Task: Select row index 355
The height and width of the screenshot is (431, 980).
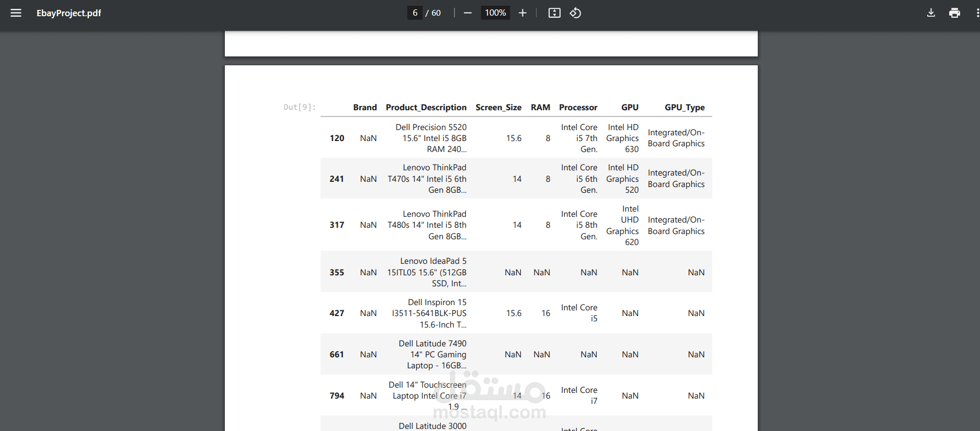Action: (x=337, y=272)
